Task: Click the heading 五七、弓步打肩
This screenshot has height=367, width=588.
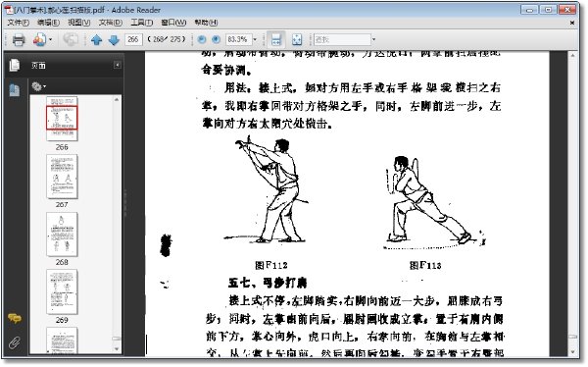Action: click(x=268, y=283)
